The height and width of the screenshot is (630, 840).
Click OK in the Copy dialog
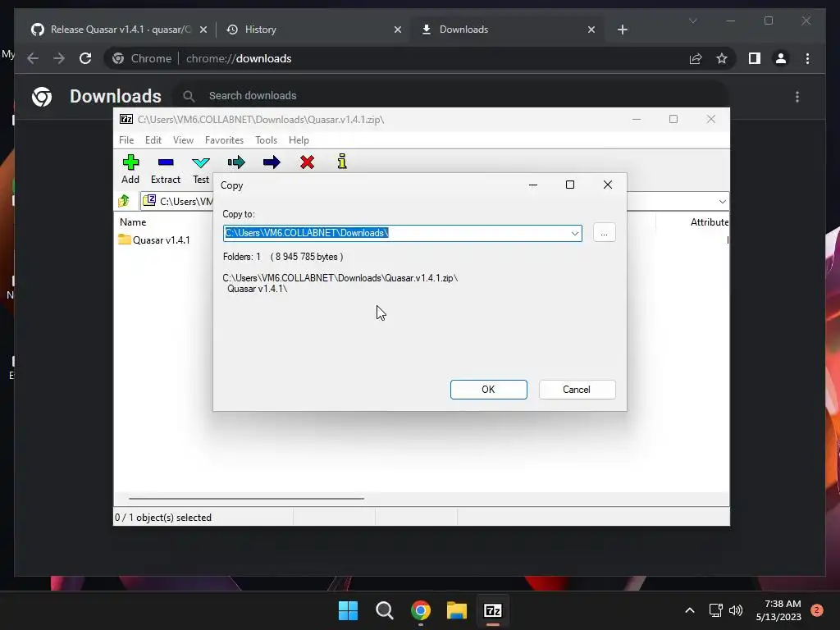489,390
